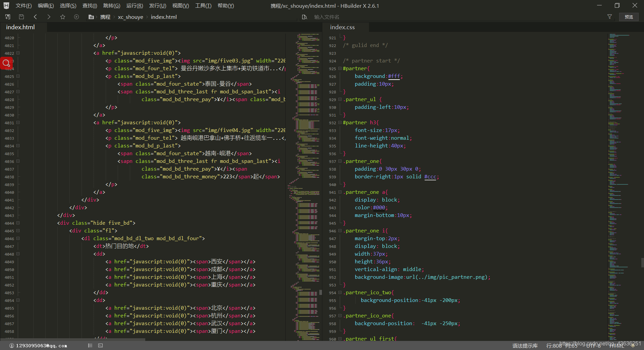Click the UTF-8 encoding in status bar
This screenshot has width=644, height=350.
593,346
